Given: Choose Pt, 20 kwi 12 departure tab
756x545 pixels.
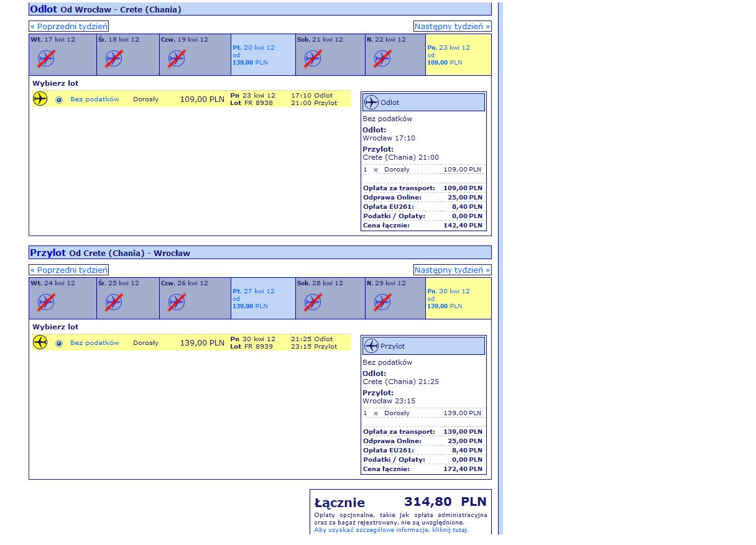Looking at the screenshot, I should click(x=263, y=55).
